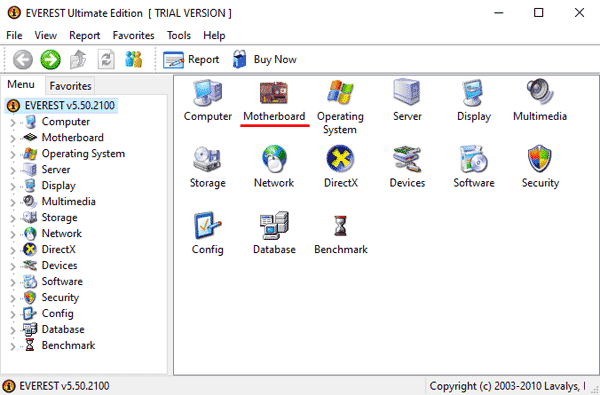Expand the Motherboard tree node
Image resolution: width=600 pixels, height=395 pixels.
[x=13, y=138]
